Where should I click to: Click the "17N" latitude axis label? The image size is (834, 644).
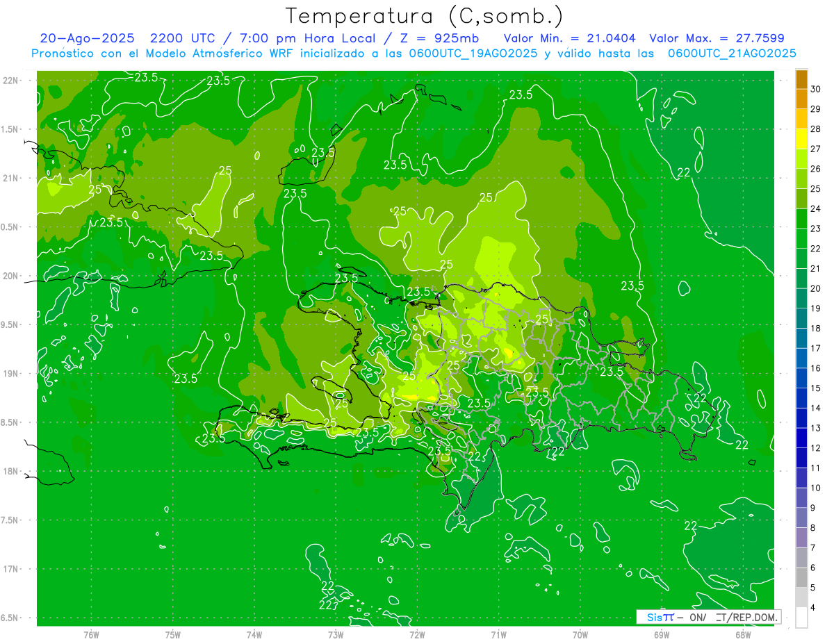tap(10, 569)
